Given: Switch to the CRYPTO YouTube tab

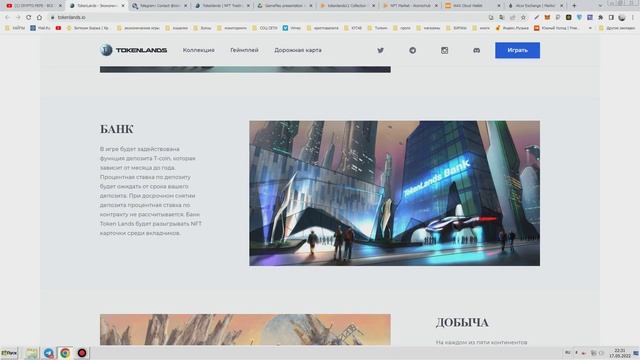Looking at the screenshot, I should [34, 6].
